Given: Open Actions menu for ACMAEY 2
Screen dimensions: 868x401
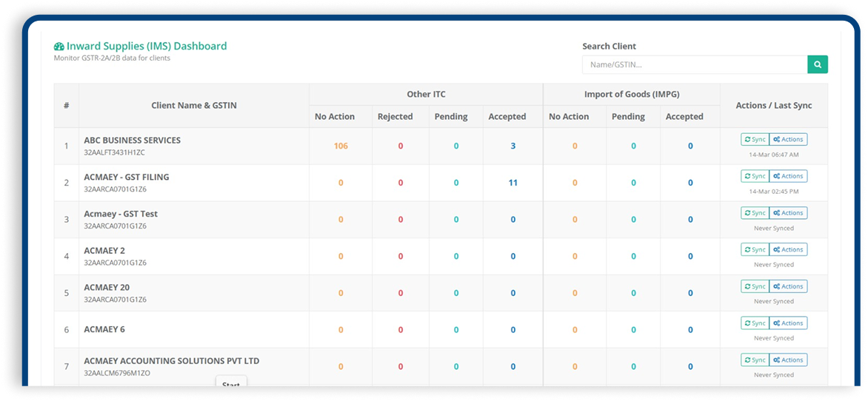Looking at the screenshot, I should point(788,249).
